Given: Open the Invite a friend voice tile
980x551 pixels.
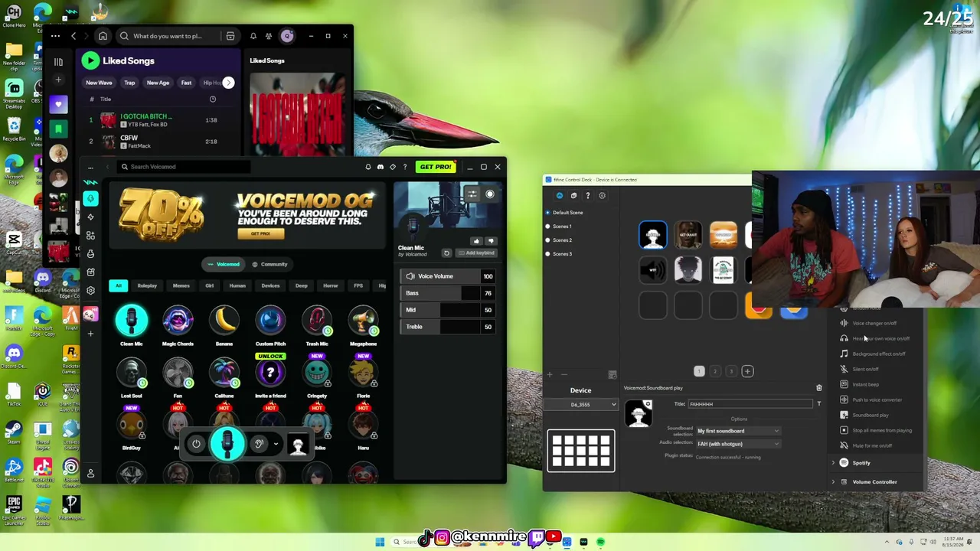Looking at the screenshot, I should [270, 373].
